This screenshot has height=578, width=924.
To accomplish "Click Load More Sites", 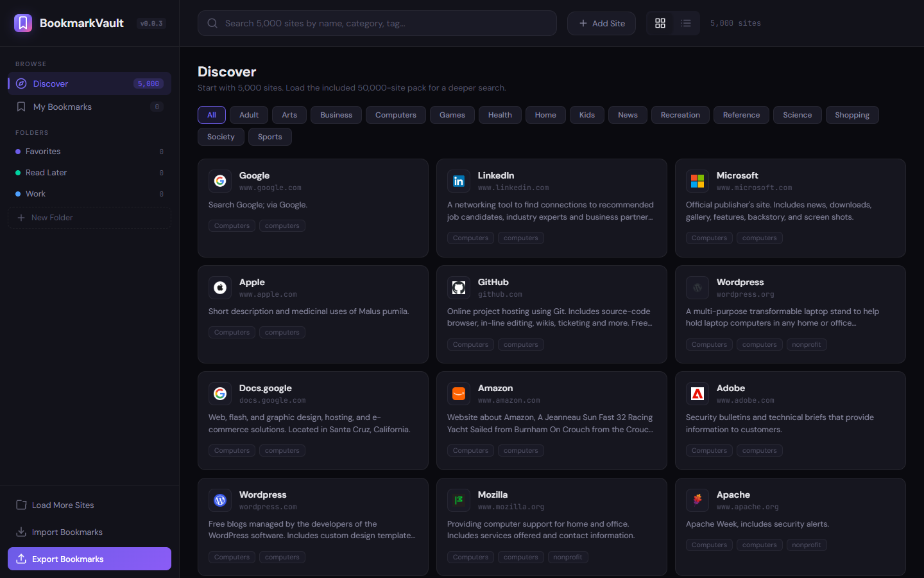I will coord(89,505).
